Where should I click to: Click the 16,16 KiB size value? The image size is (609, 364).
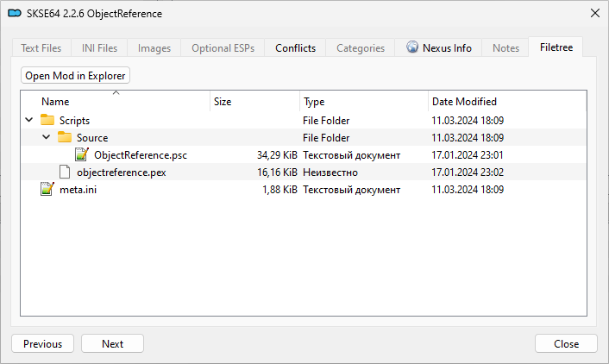pyautogui.click(x=277, y=173)
